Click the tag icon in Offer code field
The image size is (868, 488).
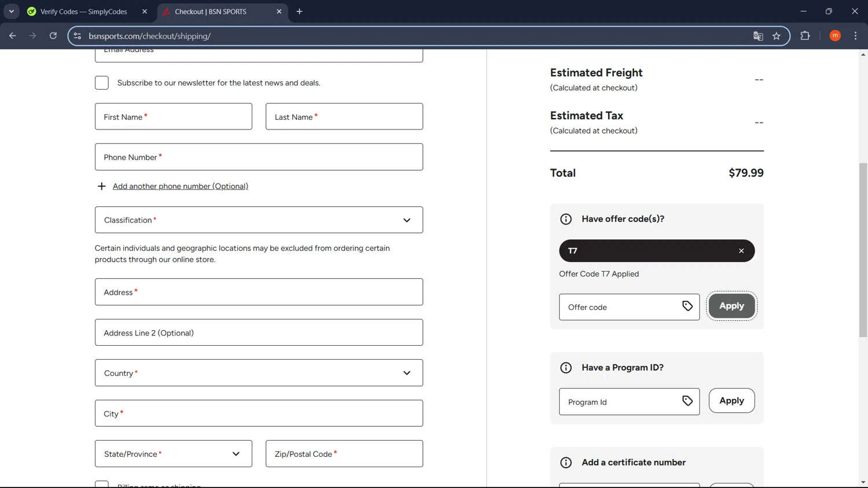pos(687,306)
